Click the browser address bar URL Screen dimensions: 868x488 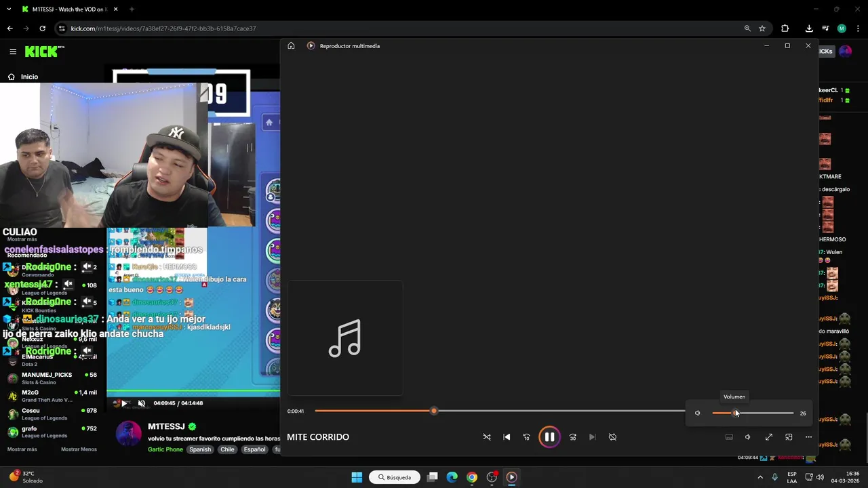pos(163,28)
